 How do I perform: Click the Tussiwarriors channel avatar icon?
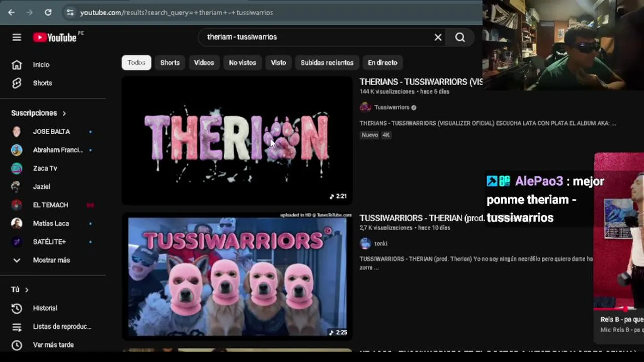pos(365,107)
